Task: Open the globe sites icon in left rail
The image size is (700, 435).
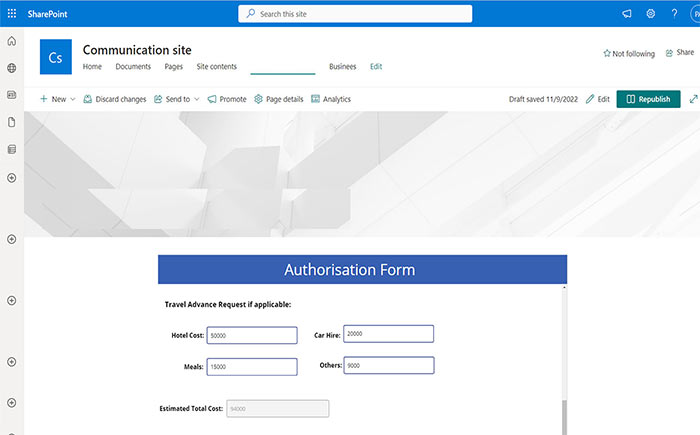Action: pyautogui.click(x=11, y=68)
